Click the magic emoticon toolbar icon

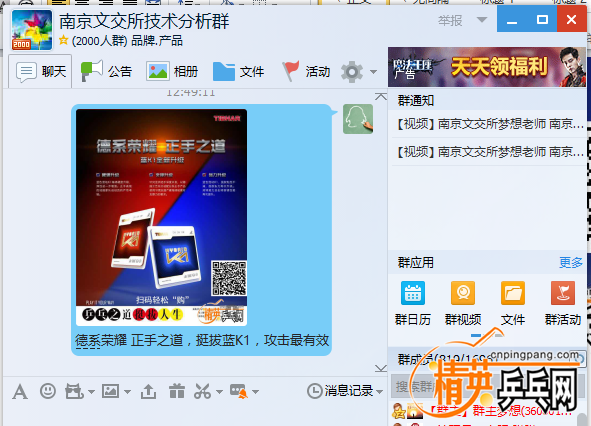(x=74, y=391)
